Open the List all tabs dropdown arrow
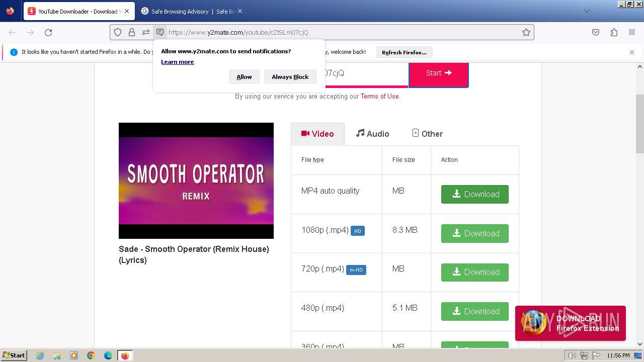The height and width of the screenshot is (362, 644). [587, 11]
